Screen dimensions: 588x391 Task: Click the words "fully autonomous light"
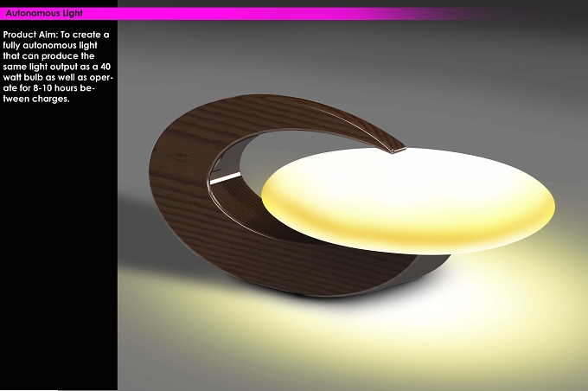(x=50, y=45)
